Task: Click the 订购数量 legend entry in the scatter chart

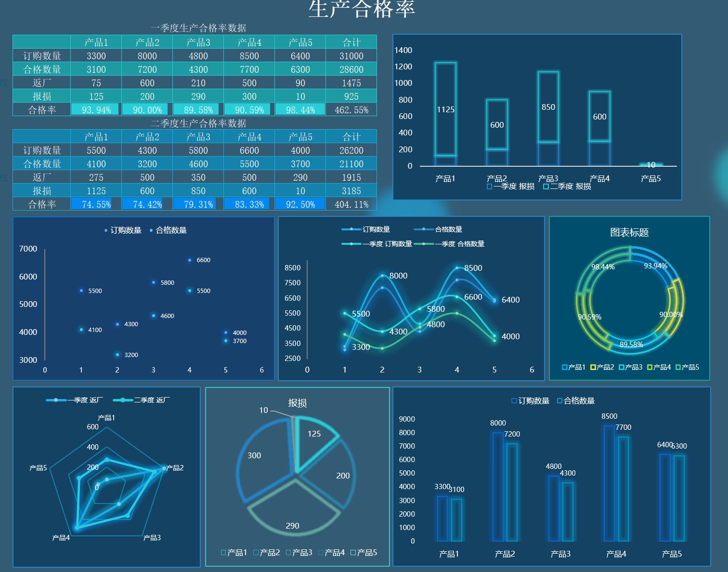Action: pos(123,230)
